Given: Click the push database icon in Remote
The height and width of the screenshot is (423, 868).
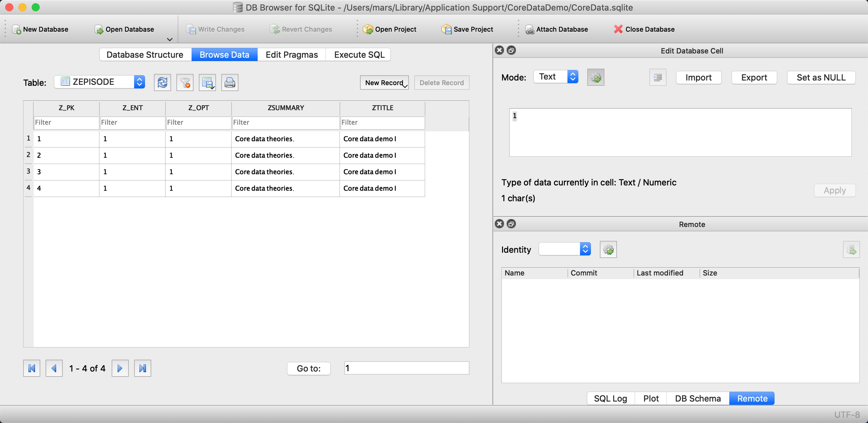Looking at the screenshot, I should 851,250.
